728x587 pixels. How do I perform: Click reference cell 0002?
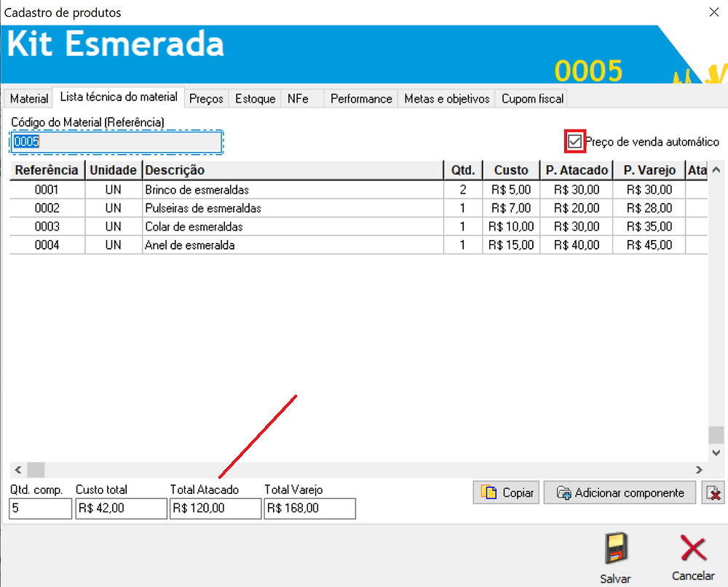tap(47, 208)
